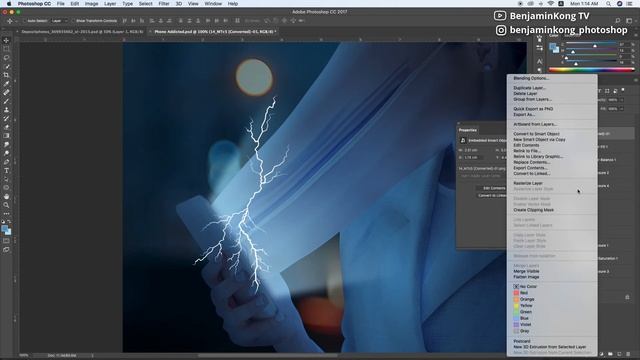The image size is (640, 360).
Task: Click the Quick Mask mode icon
Action: coord(6,241)
